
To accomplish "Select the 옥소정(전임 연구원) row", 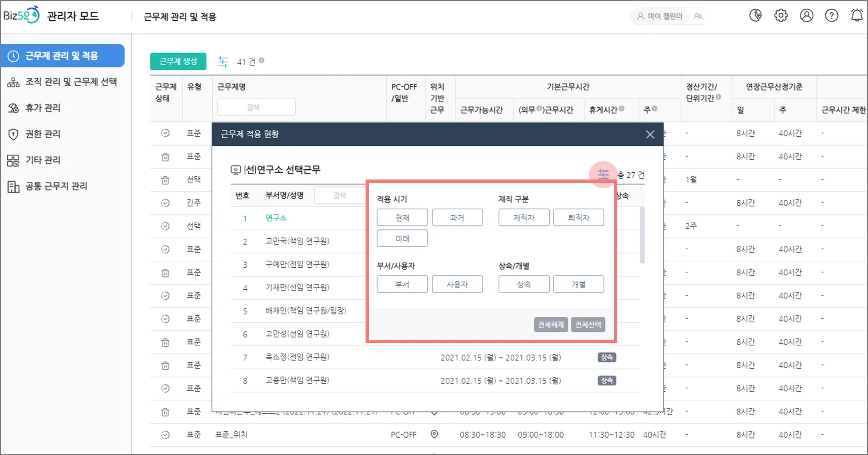I will point(435,357).
